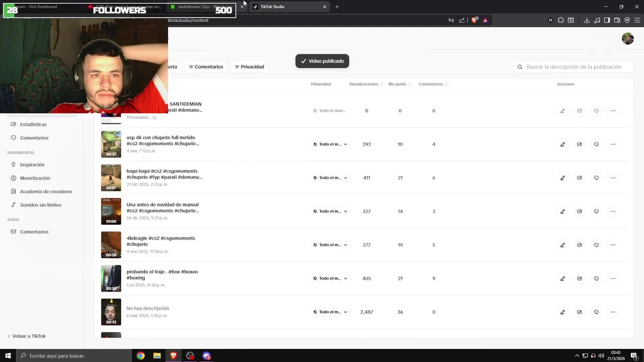Open Brave Rewards triangle icon

[x=485, y=20]
